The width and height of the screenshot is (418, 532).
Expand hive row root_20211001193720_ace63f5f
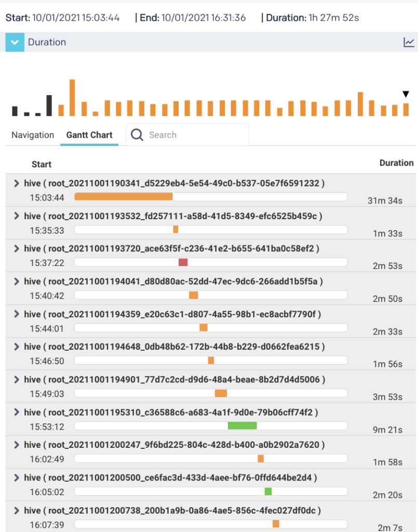(16, 248)
